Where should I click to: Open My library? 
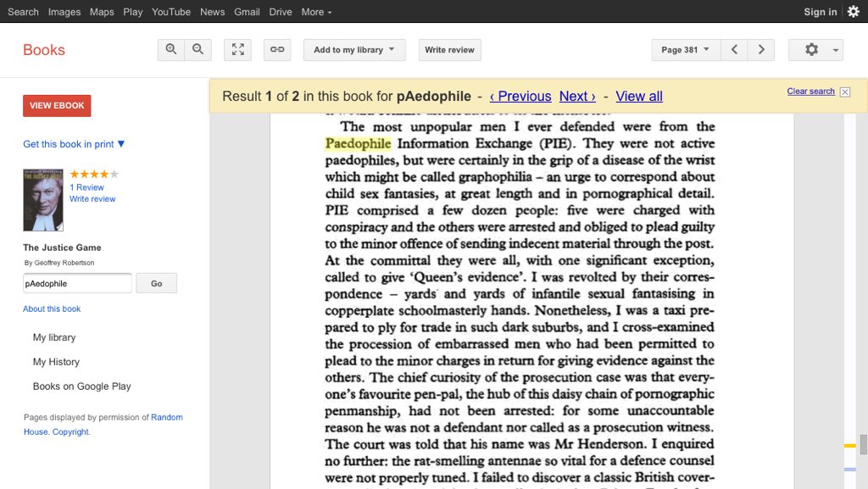point(54,337)
